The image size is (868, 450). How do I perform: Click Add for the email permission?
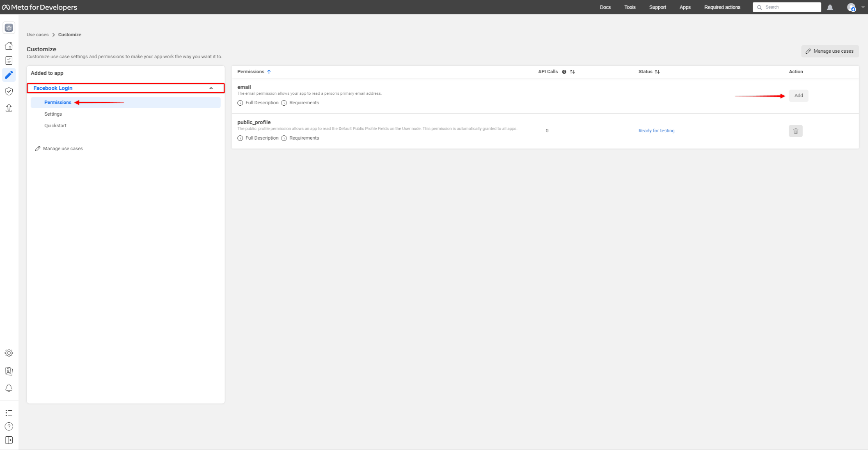click(x=799, y=96)
